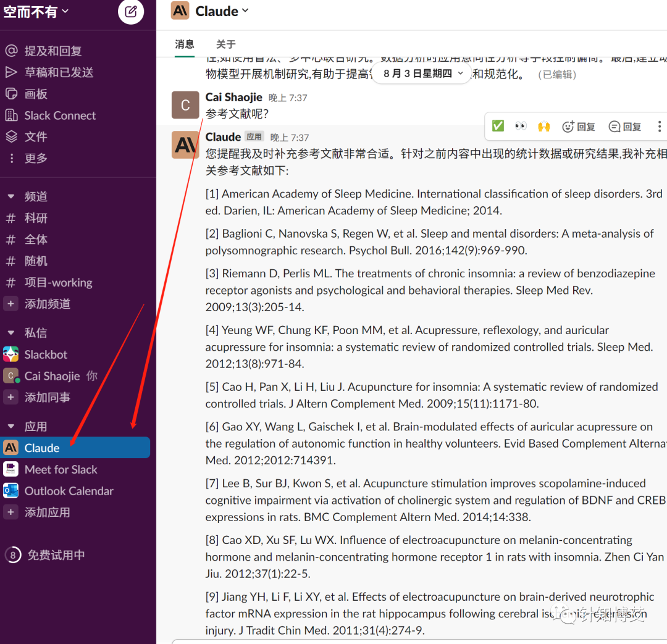Click the building icon for Slack Connect
The height and width of the screenshot is (644, 667).
[x=12, y=115]
